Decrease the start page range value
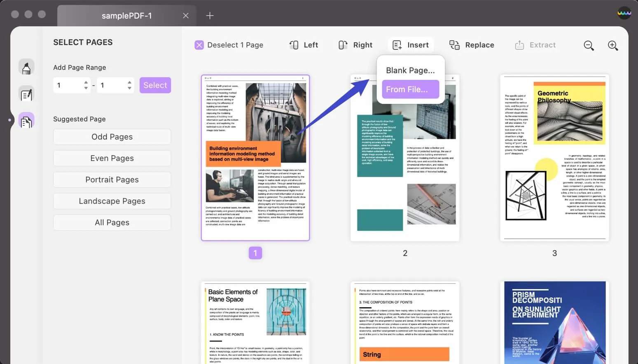The height and width of the screenshot is (364, 638). 86,88
